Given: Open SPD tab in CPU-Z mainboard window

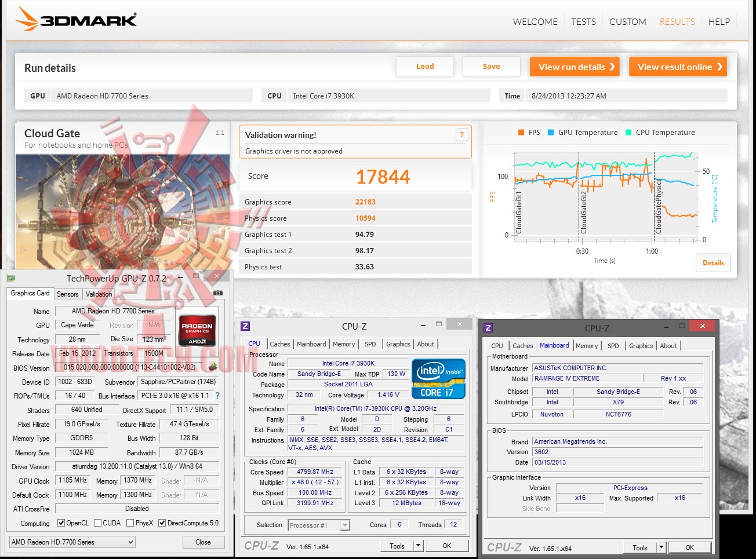Looking at the screenshot, I should (x=613, y=346).
